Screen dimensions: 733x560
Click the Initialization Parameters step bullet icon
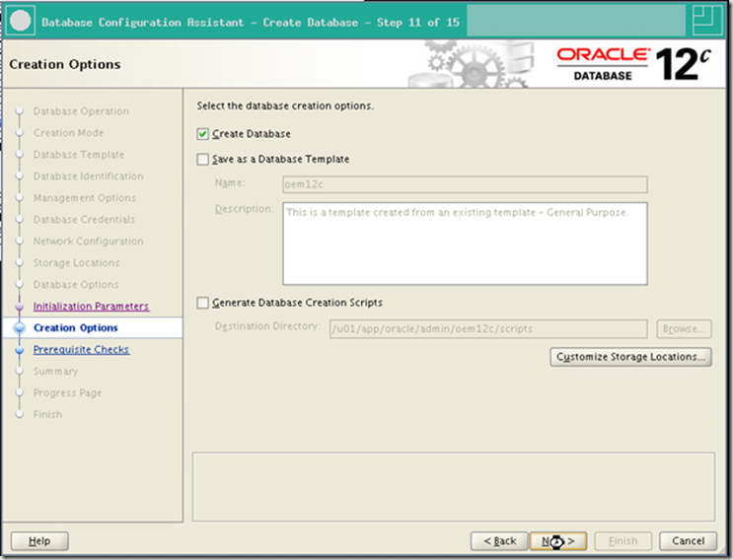point(19,307)
